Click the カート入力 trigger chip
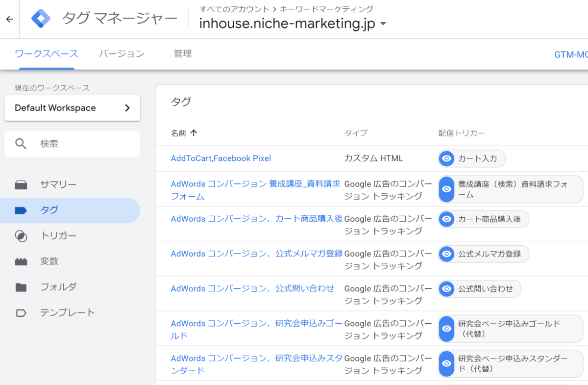The image size is (588, 385). (x=472, y=158)
